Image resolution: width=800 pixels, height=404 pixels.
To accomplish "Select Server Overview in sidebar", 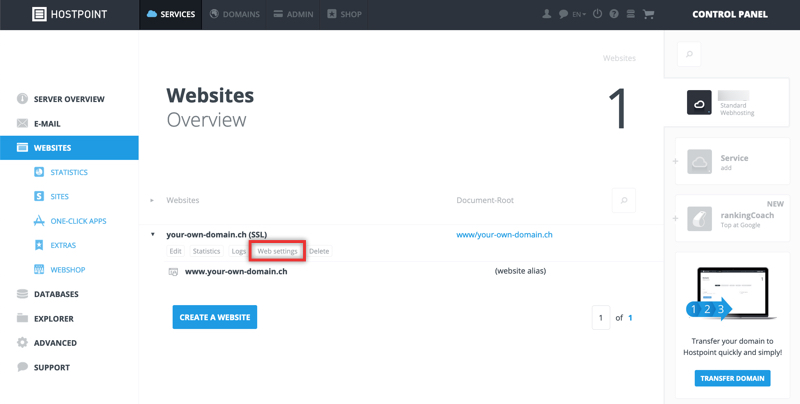I will (69, 99).
